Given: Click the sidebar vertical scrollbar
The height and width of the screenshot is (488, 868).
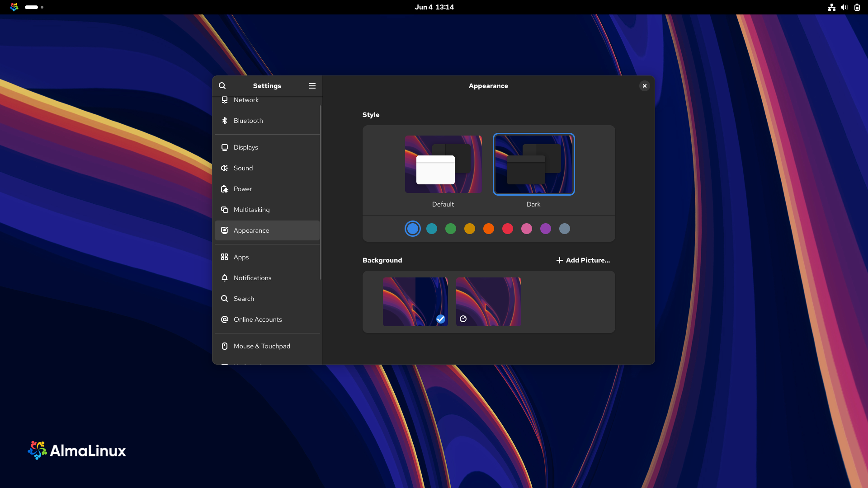Looking at the screenshot, I should click(x=321, y=192).
